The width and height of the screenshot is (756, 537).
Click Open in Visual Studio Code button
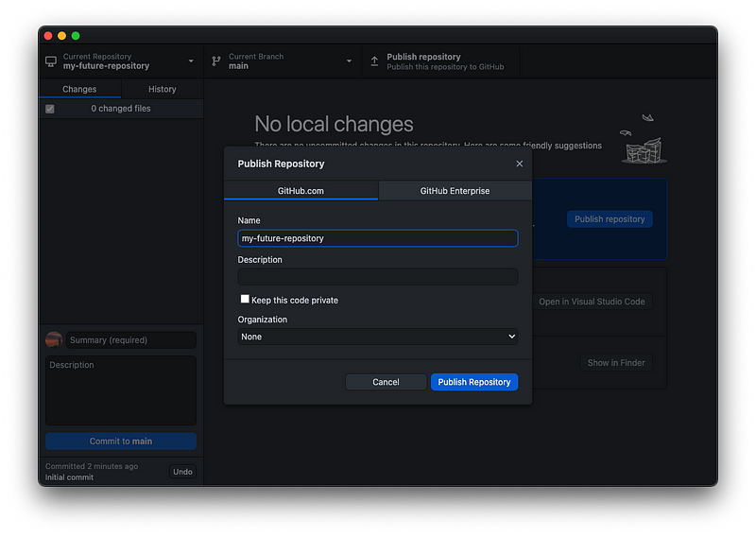tap(592, 302)
